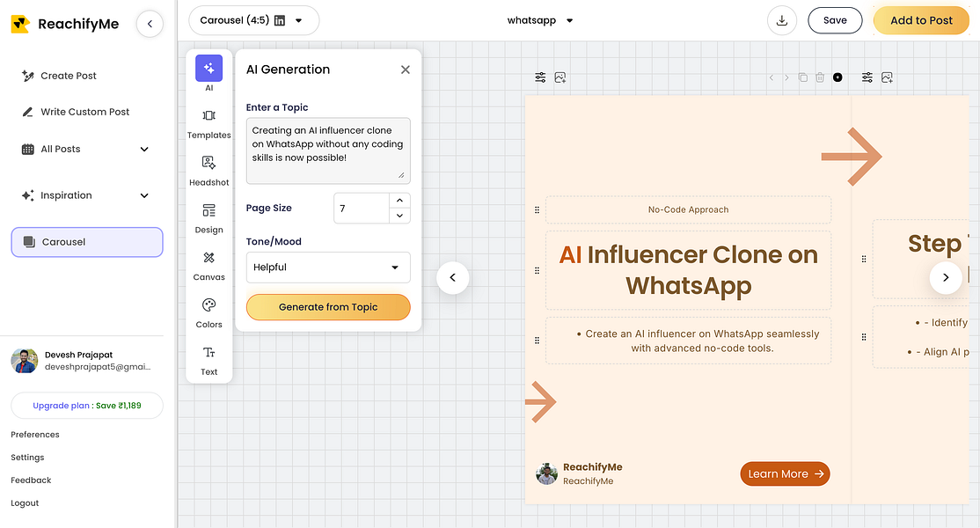Open the Colors palette tool
Screen dimensions: 980x528
[x=208, y=313]
